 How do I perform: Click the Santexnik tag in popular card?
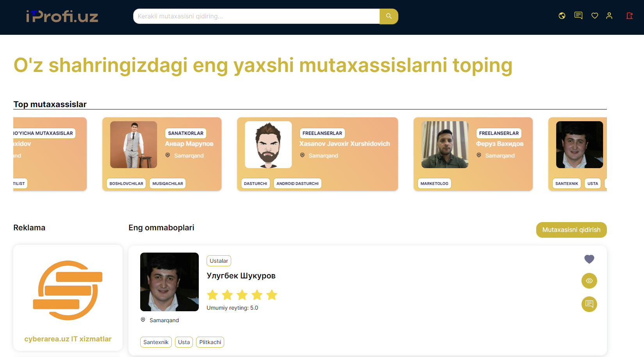click(156, 342)
